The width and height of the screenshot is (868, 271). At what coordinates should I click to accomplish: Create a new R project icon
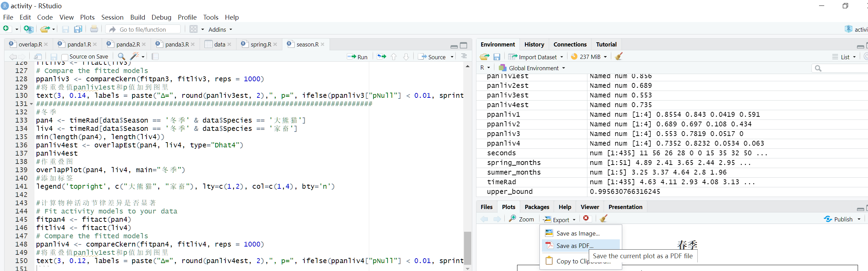click(x=28, y=29)
